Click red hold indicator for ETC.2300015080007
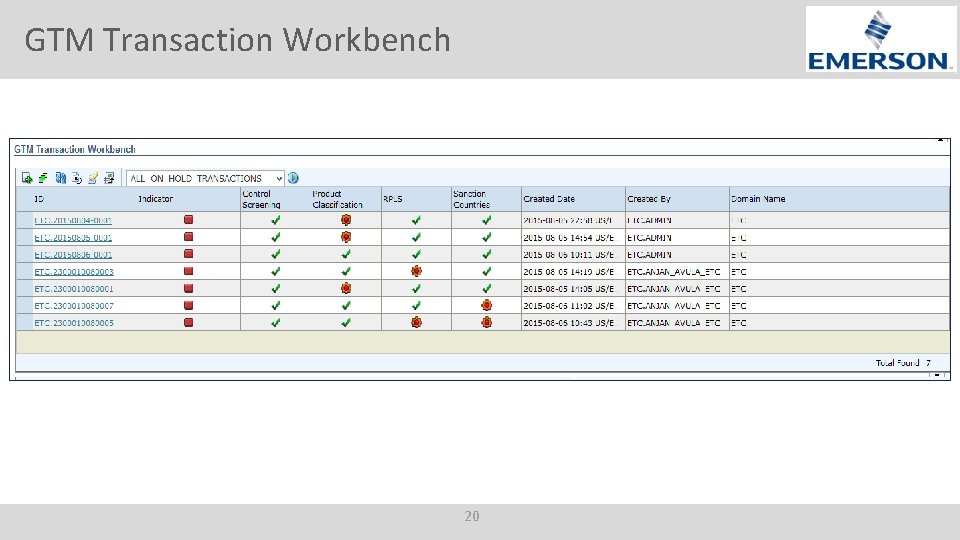The image size is (960, 540). click(x=189, y=305)
